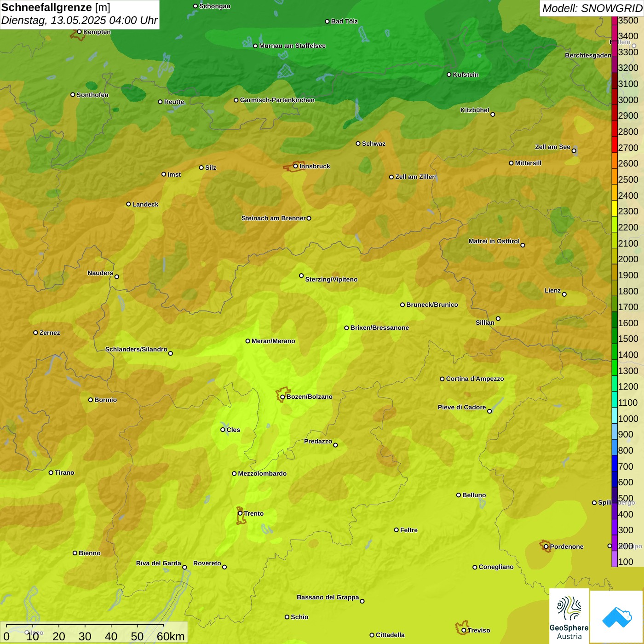Viewport: 644px width, 644px height.
Task: Click the Bad Tölz location dot
Action: pyautogui.click(x=327, y=21)
